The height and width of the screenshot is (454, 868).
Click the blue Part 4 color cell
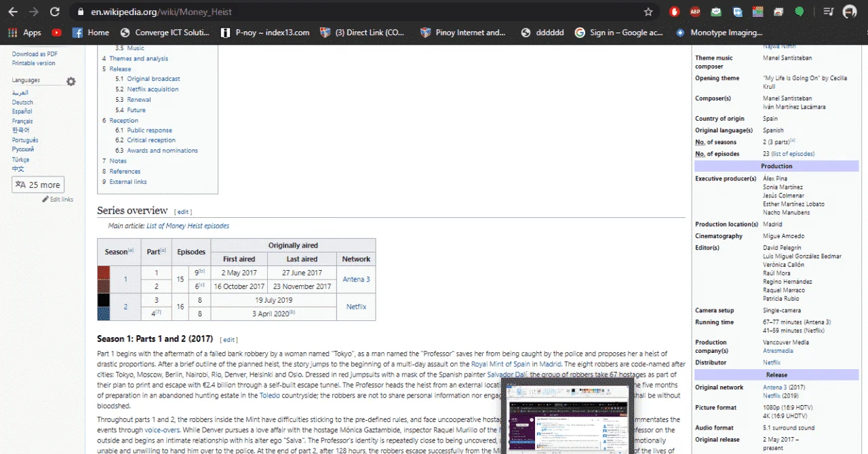tap(103, 314)
